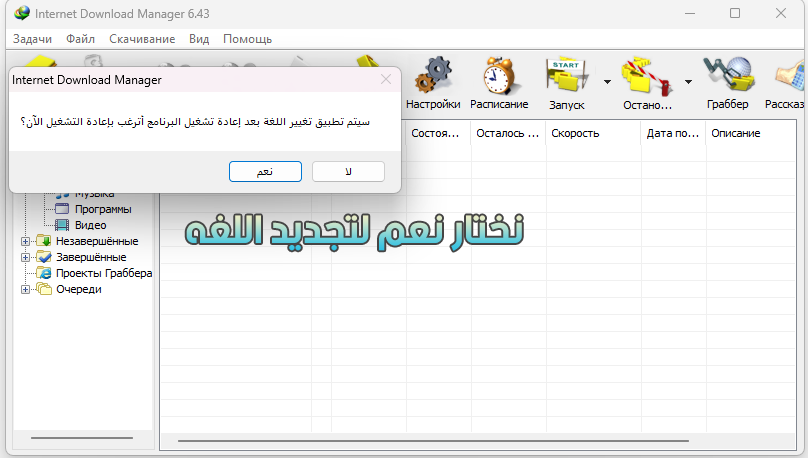Screen dimensions: 808x458
Task: Select Проекты Граббера in tree
Action: tap(104, 273)
